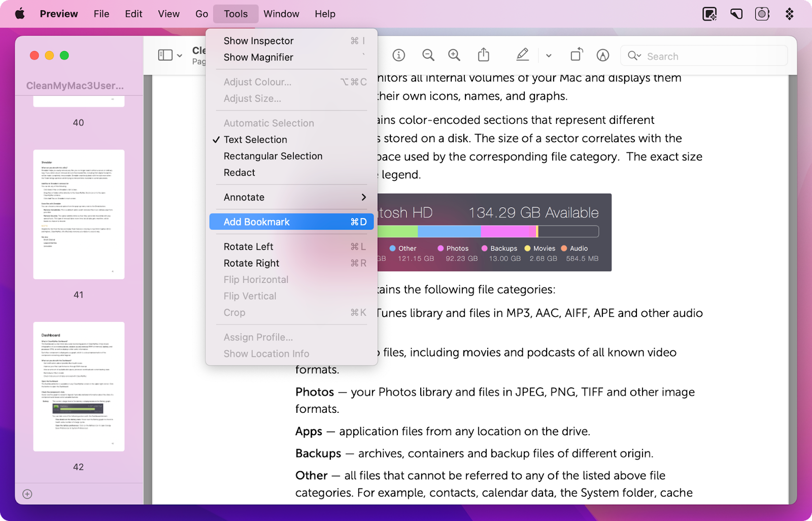Click the pink Photos legend dot

441,248
